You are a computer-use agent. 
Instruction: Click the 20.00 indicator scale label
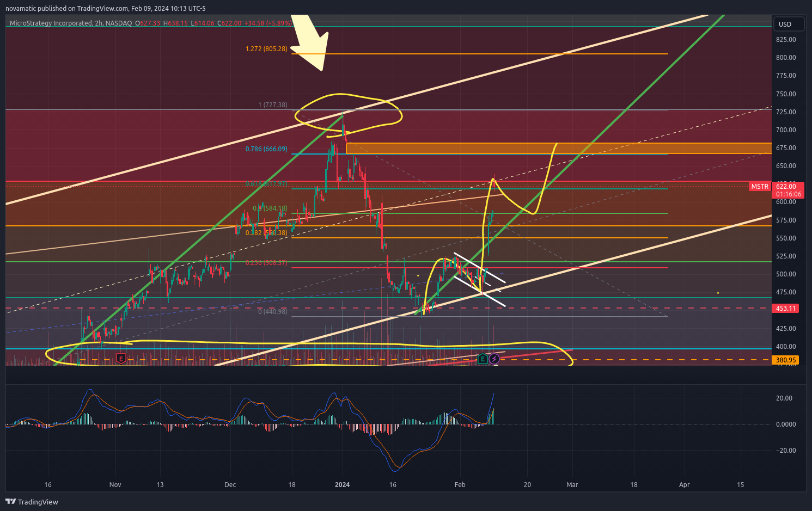coord(784,398)
